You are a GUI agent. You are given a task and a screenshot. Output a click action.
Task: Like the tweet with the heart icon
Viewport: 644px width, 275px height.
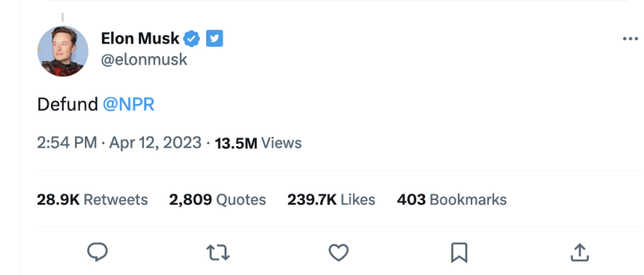point(338,253)
